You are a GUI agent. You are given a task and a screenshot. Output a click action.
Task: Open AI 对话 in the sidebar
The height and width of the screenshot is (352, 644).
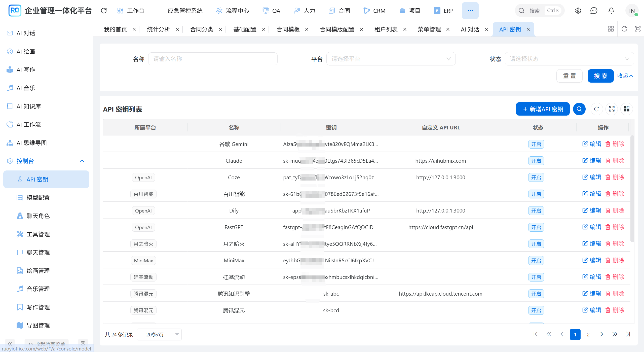click(x=46, y=33)
